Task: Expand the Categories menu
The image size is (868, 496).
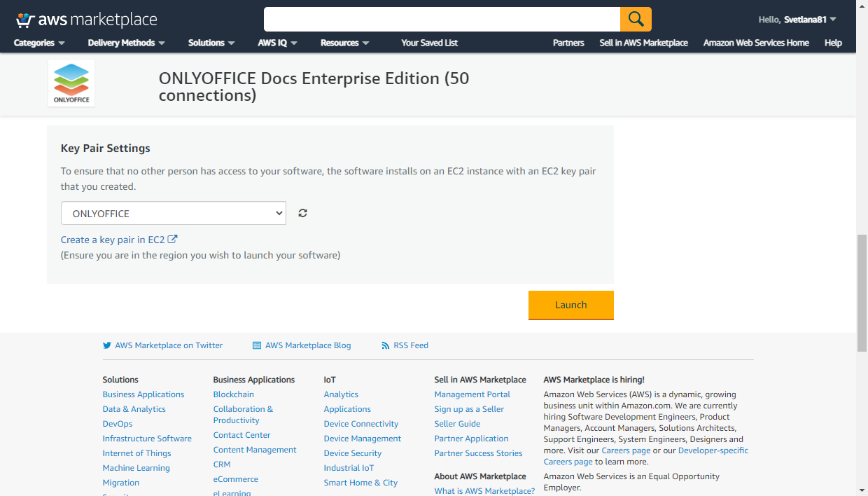Action: click(x=39, y=43)
